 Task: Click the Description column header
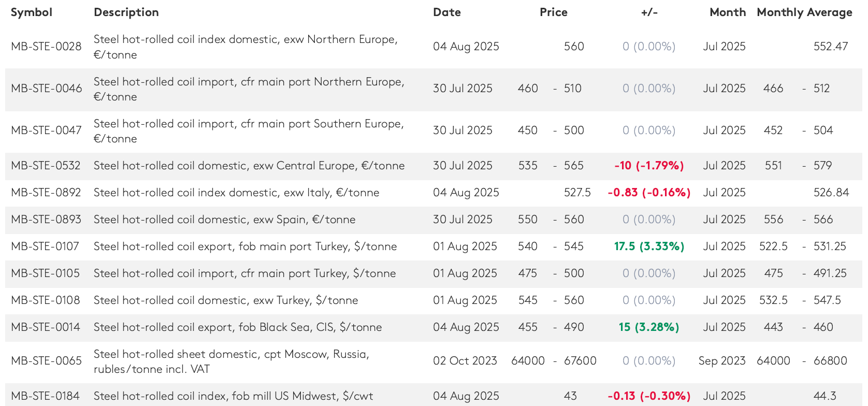pos(126,12)
